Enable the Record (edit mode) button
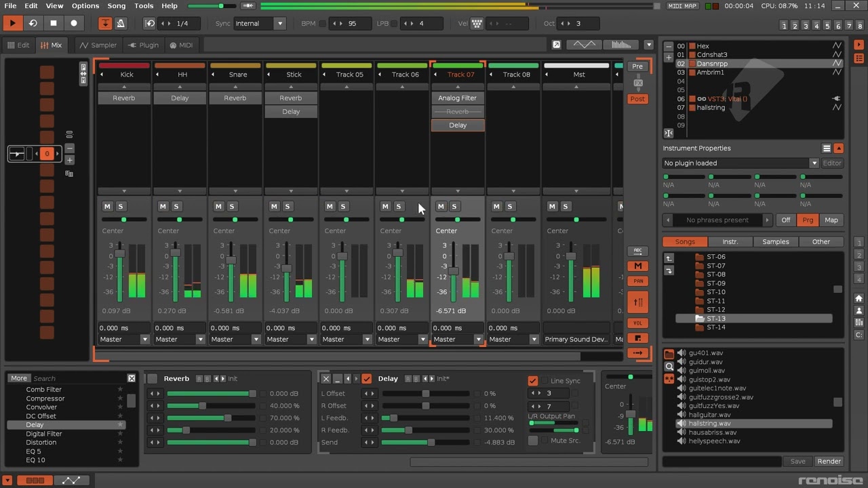The height and width of the screenshot is (488, 868). tap(74, 23)
